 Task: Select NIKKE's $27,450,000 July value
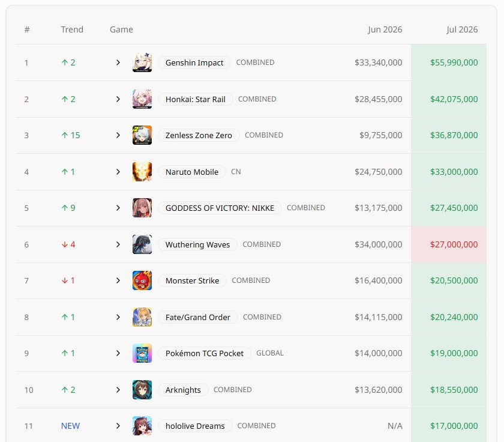(454, 208)
